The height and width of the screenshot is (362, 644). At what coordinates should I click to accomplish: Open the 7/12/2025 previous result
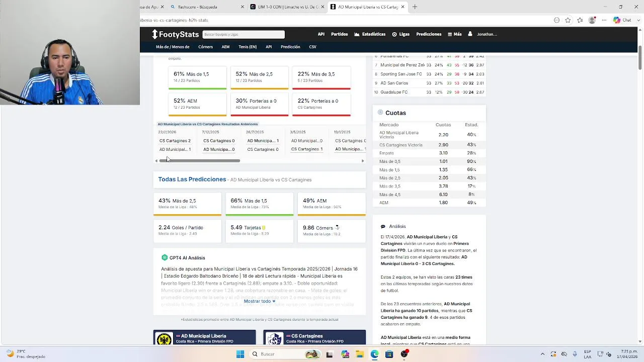coord(219,141)
